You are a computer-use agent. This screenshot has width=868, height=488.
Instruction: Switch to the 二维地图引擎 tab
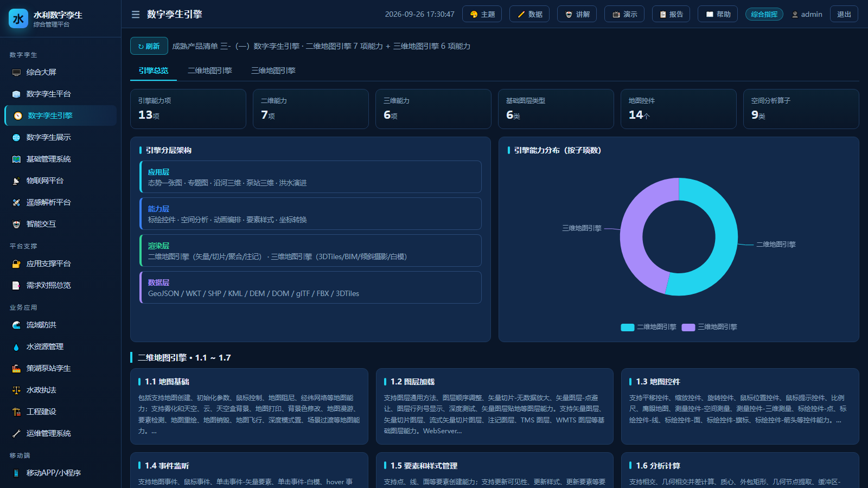click(210, 70)
